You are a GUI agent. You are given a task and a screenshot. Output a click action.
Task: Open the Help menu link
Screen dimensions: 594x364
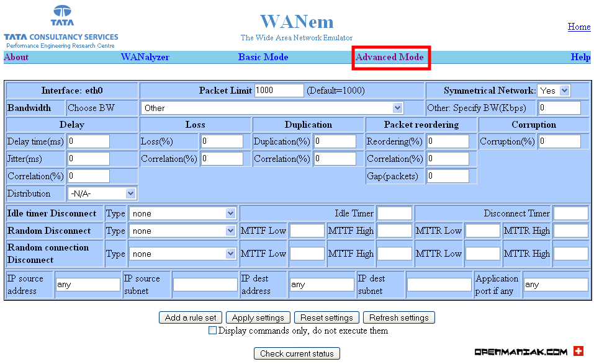coord(580,57)
